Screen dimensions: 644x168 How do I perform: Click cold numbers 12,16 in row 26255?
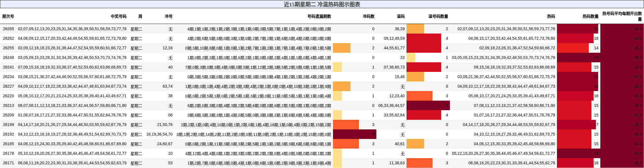coord(168,48)
